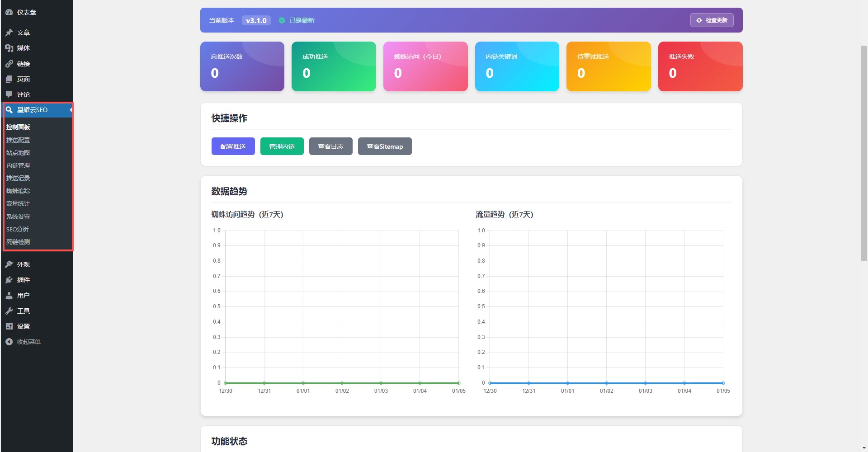Open the 蜘蛛追踪 submenu item
The height and width of the screenshot is (452, 868).
[18, 191]
